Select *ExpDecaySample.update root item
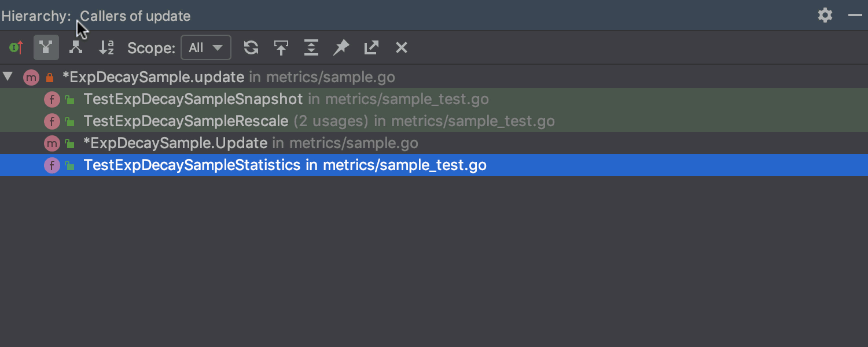Screen dimensions: 868x347 (153, 77)
